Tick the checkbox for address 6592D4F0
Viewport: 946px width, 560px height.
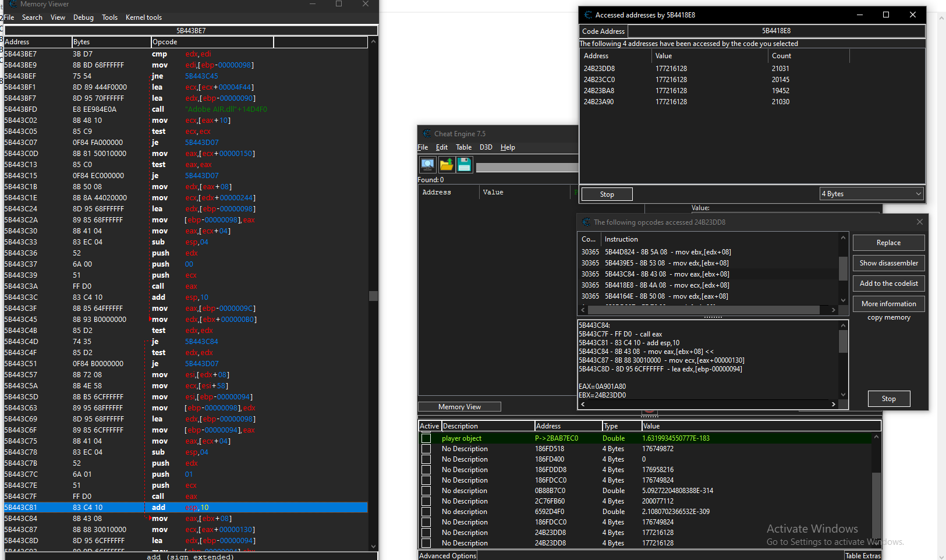point(426,512)
